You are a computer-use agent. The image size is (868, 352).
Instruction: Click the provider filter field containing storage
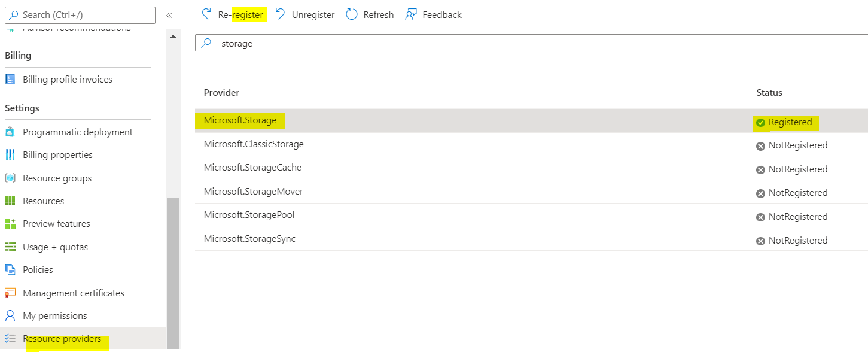(x=531, y=43)
